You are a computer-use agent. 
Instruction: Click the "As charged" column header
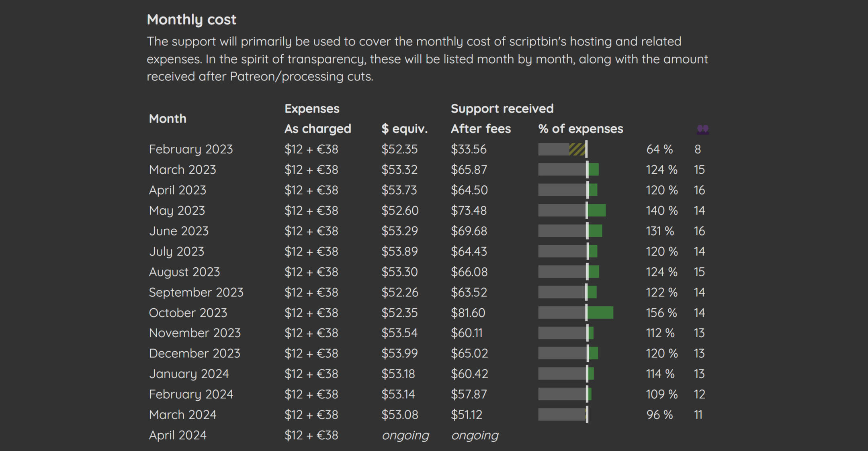[317, 129]
